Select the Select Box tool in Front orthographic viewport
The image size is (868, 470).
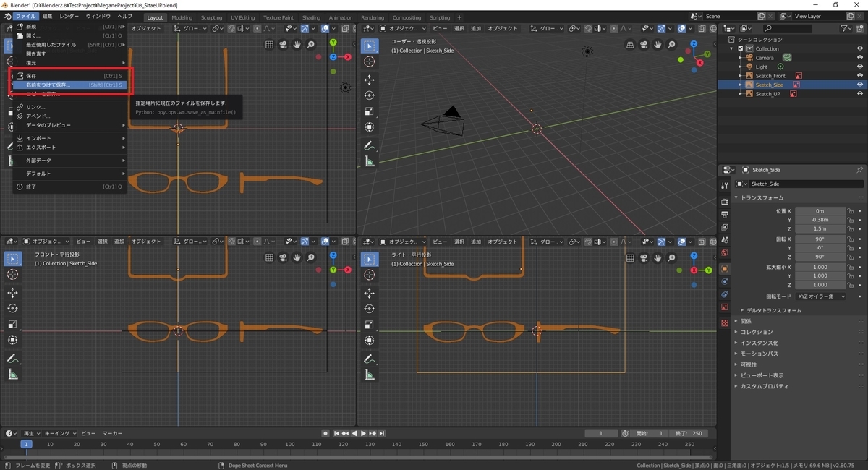[13, 259]
